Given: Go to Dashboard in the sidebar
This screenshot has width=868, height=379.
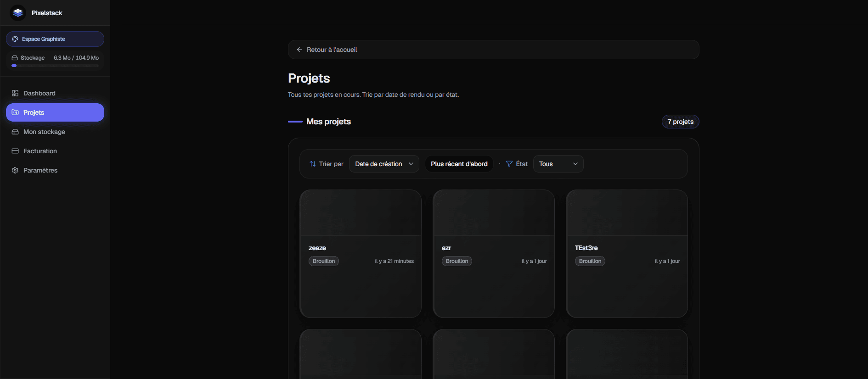Looking at the screenshot, I should point(39,93).
